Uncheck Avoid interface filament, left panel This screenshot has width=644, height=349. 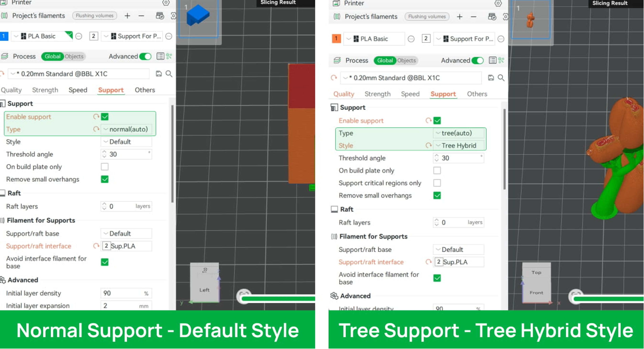[x=105, y=262]
